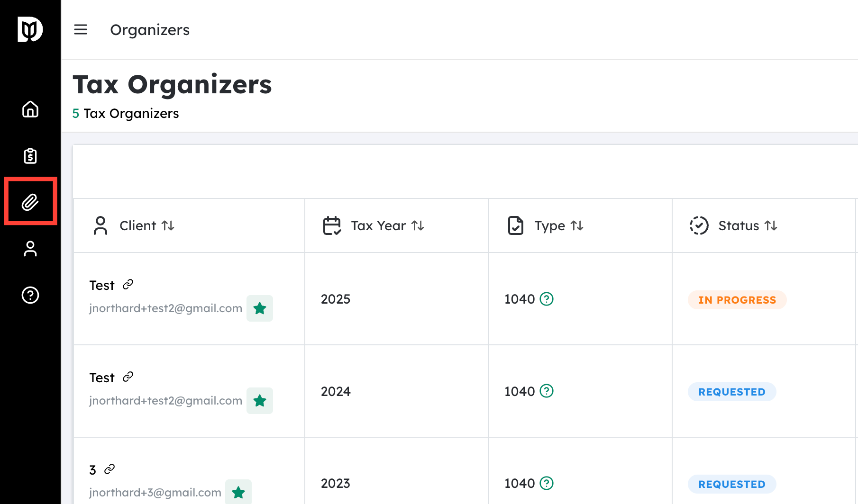Viewport: 858px width, 504px height.
Task: Open the Home page from sidebar
Action: pyautogui.click(x=30, y=109)
